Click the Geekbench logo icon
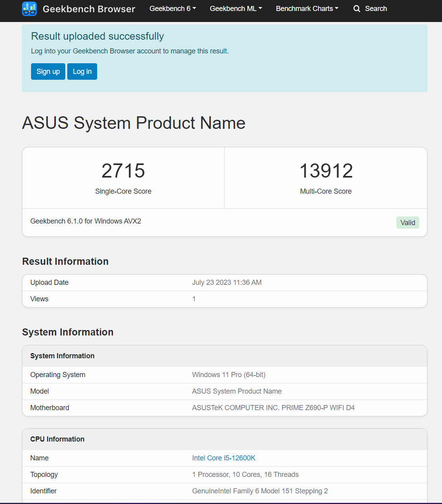 (x=29, y=9)
